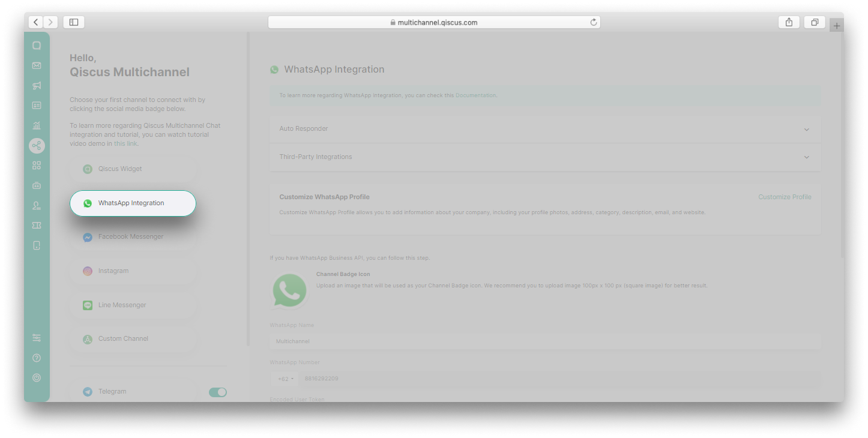868x438 pixels.
Task: Click the Safari share button
Action: coord(789,22)
